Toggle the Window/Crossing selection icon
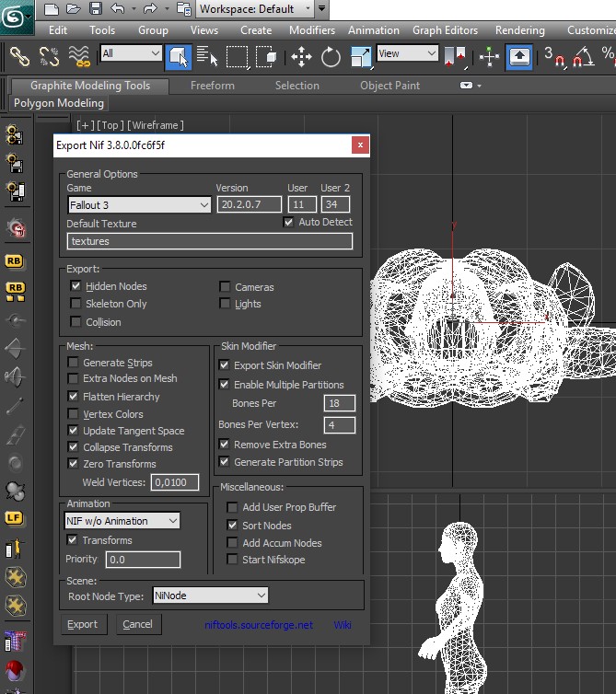The width and height of the screenshot is (616, 694). coord(266,57)
